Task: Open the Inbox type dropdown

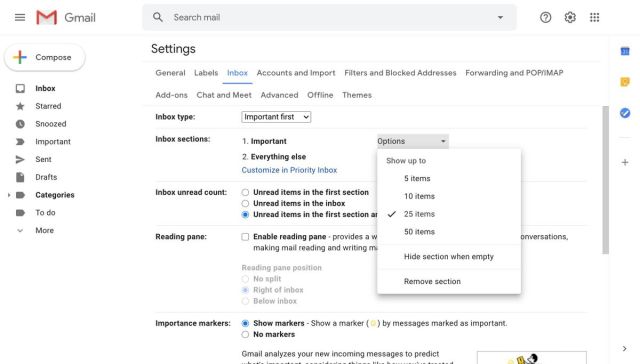Action: 276,117
